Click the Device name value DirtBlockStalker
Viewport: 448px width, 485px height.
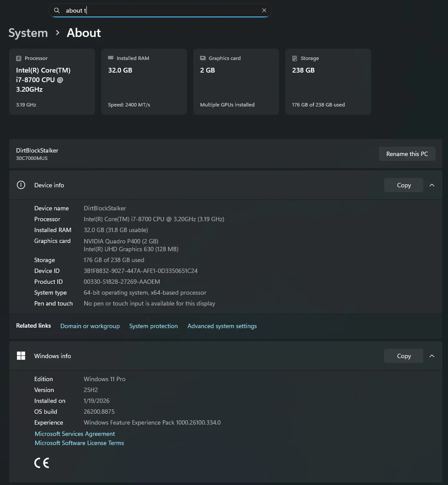(105, 208)
